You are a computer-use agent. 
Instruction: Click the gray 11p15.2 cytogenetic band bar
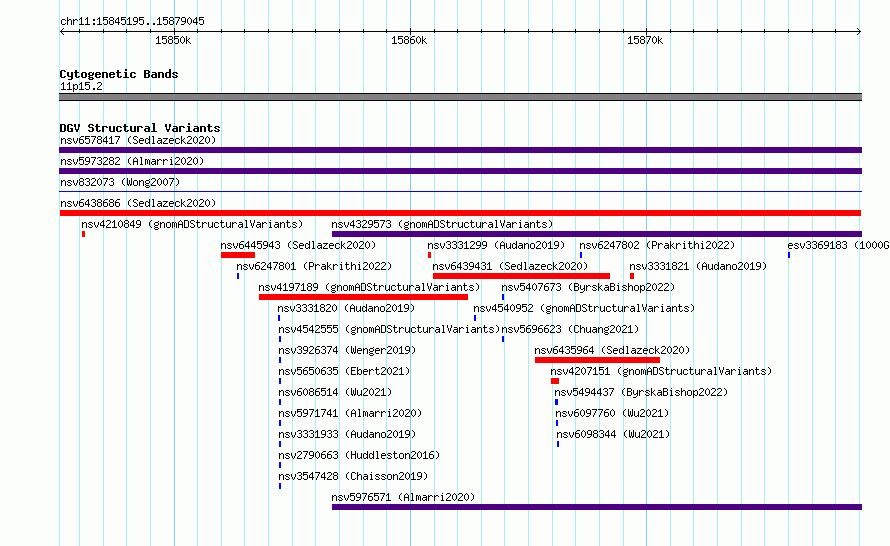click(460, 97)
